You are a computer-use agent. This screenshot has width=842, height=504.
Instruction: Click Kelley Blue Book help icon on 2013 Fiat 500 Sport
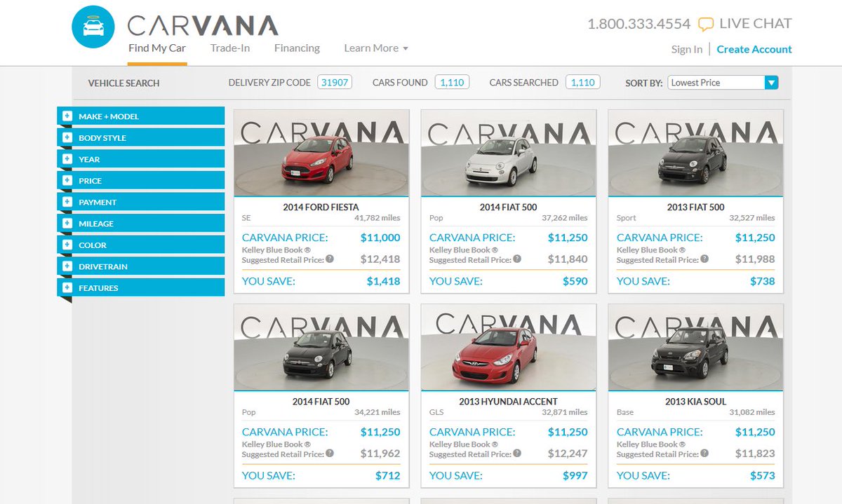click(704, 259)
